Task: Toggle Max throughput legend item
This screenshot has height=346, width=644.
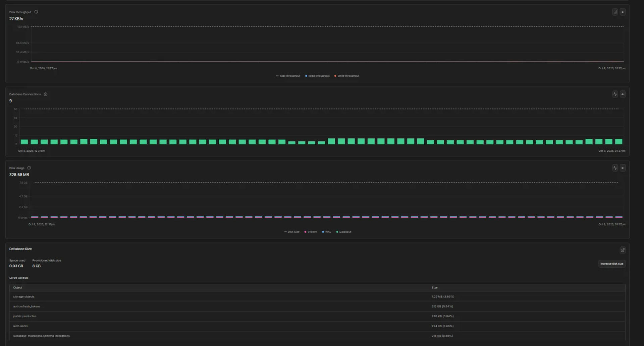Action: click(288, 76)
